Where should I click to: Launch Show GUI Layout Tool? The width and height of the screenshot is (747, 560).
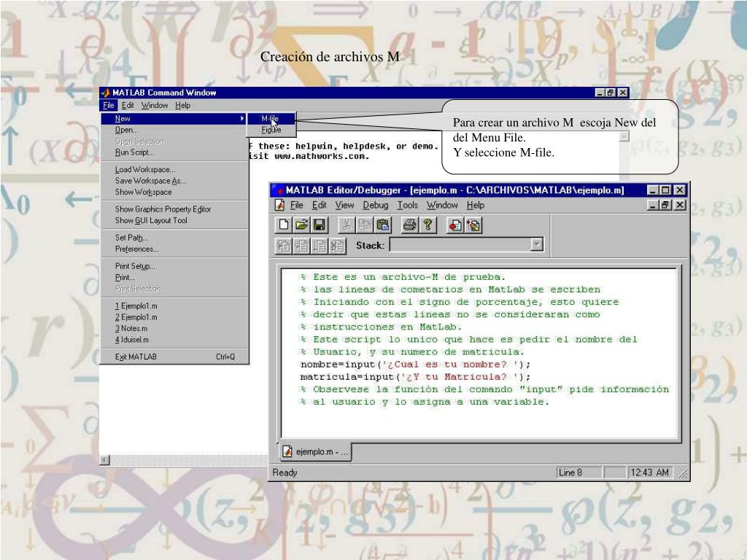(x=174, y=220)
